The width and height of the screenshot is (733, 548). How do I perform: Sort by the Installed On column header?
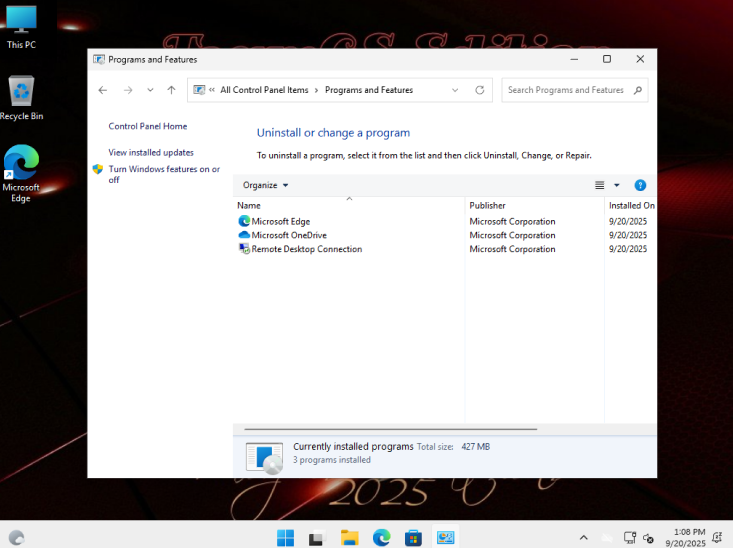tap(631, 205)
